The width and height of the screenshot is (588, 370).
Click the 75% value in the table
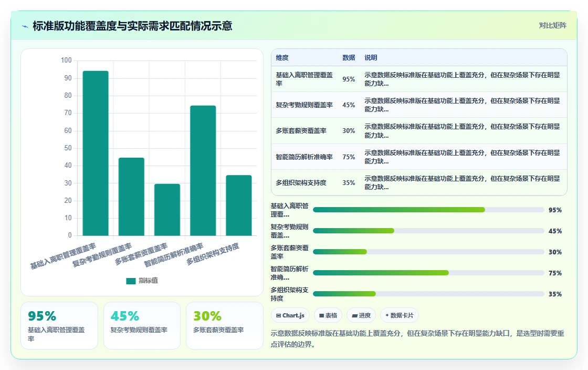coord(349,157)
